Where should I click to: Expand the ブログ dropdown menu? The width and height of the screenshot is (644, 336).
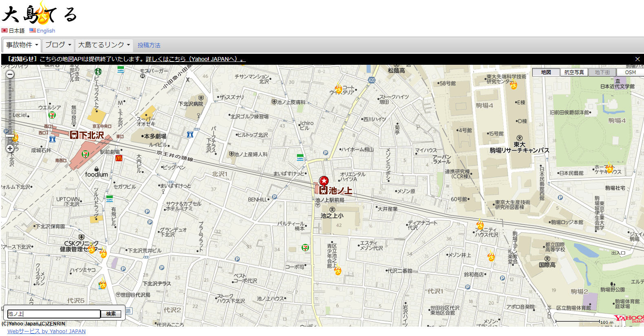(58, 45)
